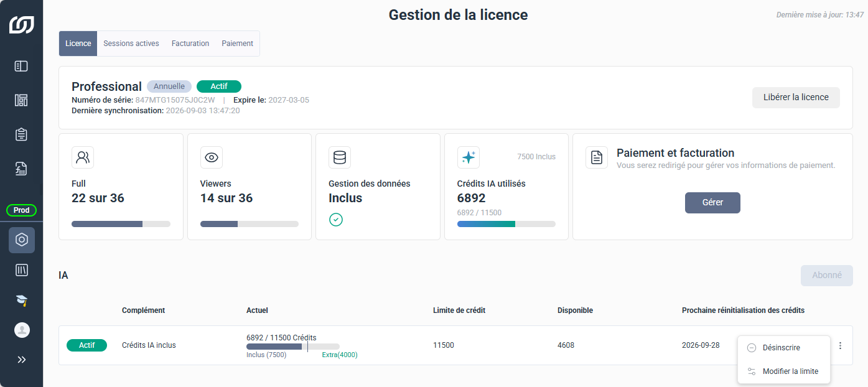Click the expiry date 2027-03-05
The width and height of the screenshot is (868, 387).
pos(289,100)
